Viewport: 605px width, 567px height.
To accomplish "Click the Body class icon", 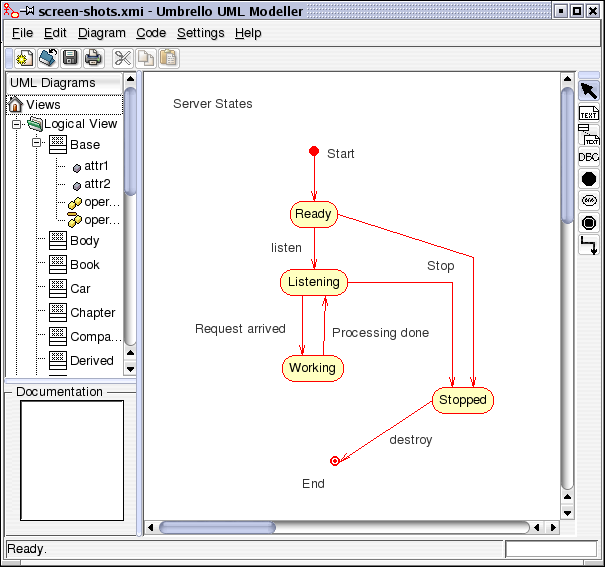I will click(x=58, y=241).
